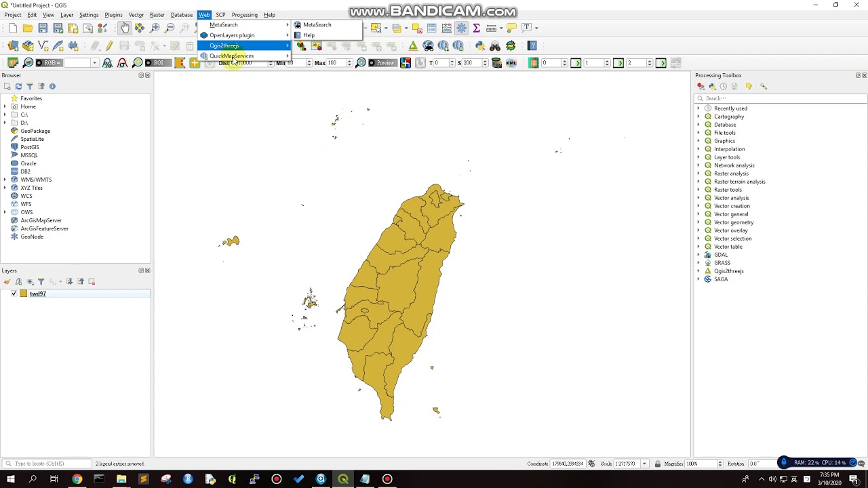
Task: Click the Magnifier percentage field
Action: click(x=704, y=464)
